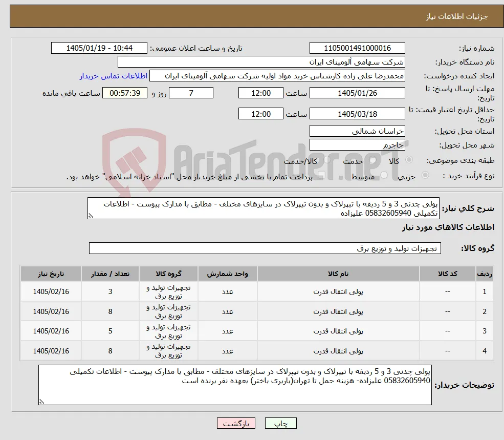This screenshot has height=440, width=504.
Task: Click the province field خراسان شمالی
Action: pos(357,131)
